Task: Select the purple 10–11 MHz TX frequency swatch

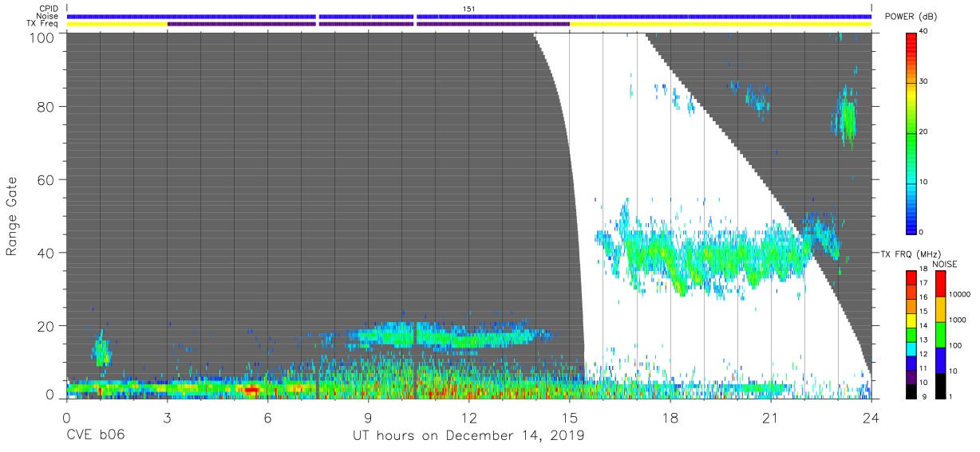Action: pos(912,377)
